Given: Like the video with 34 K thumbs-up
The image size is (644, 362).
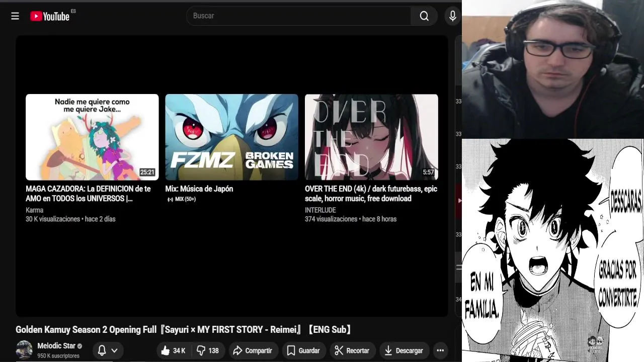Looking at the screenshot, I should tap(174, 350).
